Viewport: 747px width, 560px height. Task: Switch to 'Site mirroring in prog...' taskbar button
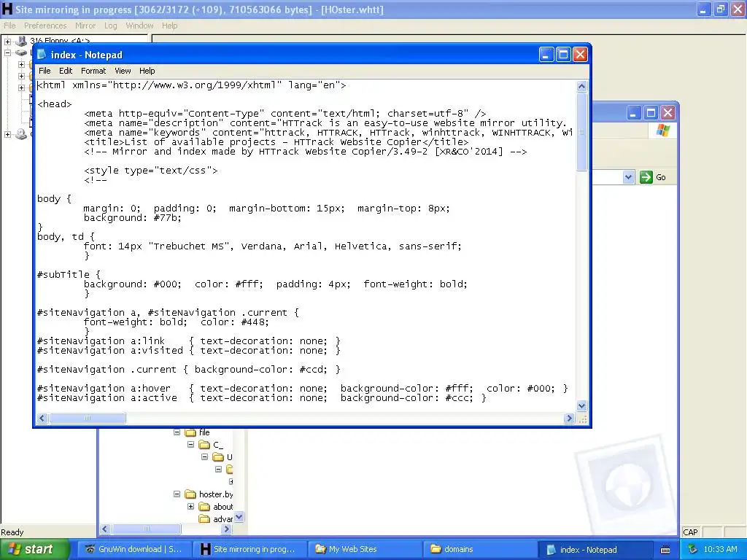click(x=249, y=550)
